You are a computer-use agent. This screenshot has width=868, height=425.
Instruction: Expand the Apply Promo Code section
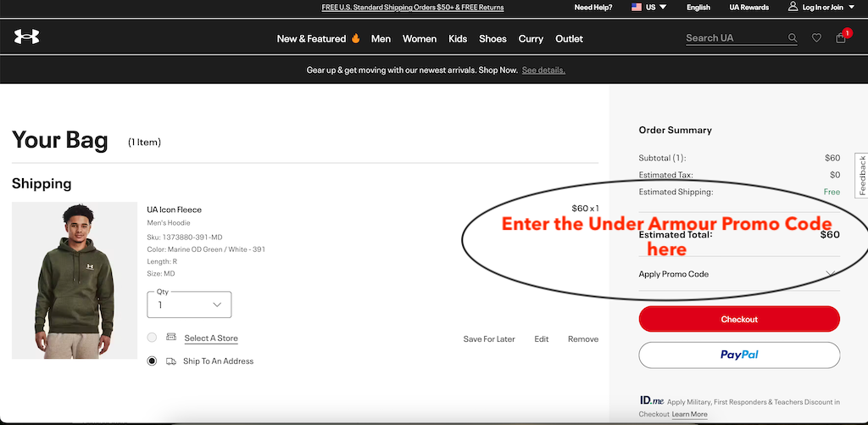[739, 274]
